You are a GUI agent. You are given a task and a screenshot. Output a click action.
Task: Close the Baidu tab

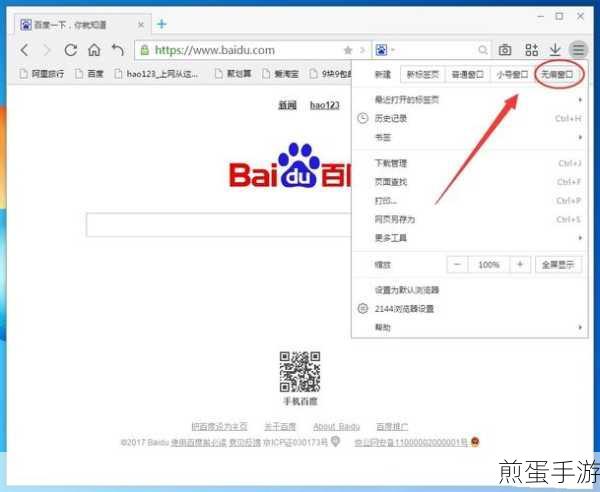coord(141,25)
